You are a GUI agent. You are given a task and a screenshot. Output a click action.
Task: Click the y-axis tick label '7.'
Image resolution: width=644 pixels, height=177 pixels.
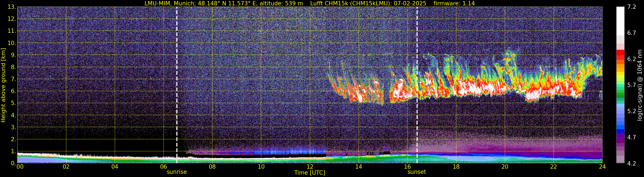click(x=13, y=79)
